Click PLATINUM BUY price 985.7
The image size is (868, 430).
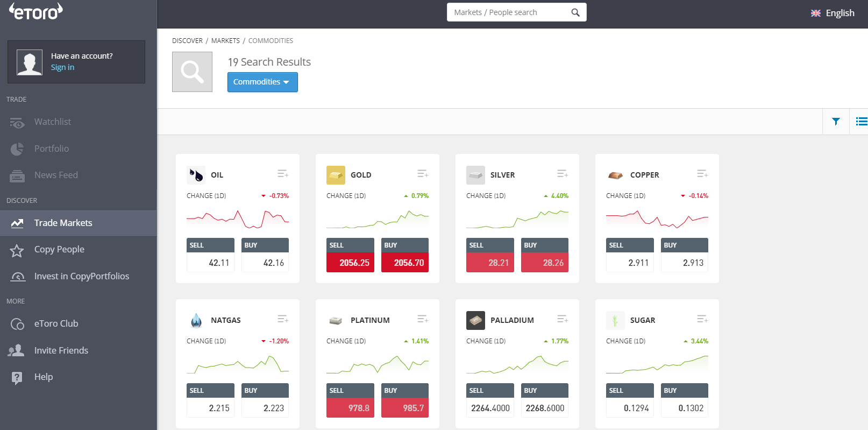[405, 408]
